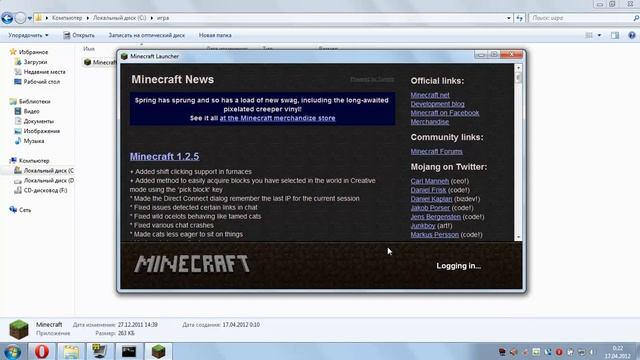Click the игра breadcrumb in address bar

tap(163, 18)
